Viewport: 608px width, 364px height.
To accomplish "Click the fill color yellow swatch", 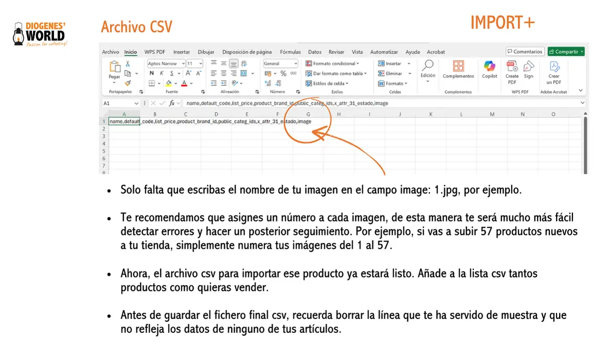I will coord(169,83).
